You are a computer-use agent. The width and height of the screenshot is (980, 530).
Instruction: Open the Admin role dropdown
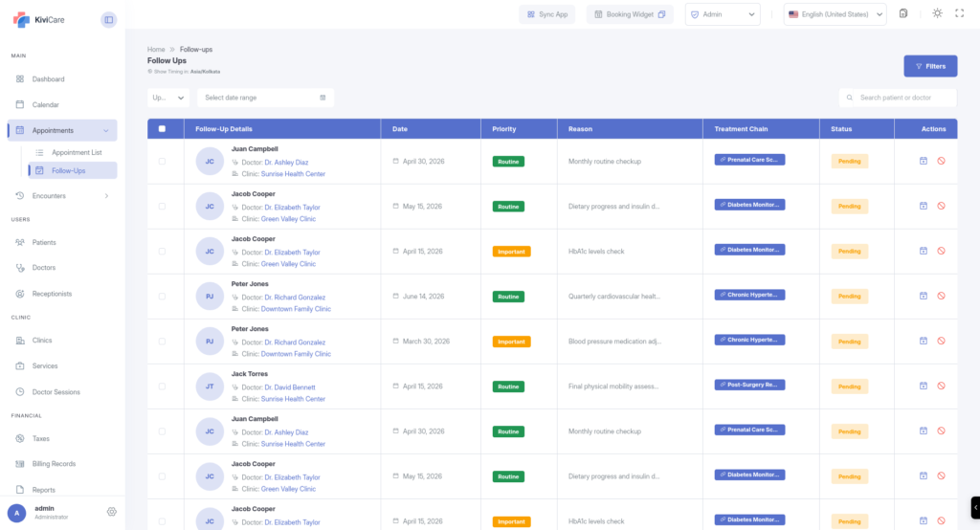[723, 14]
